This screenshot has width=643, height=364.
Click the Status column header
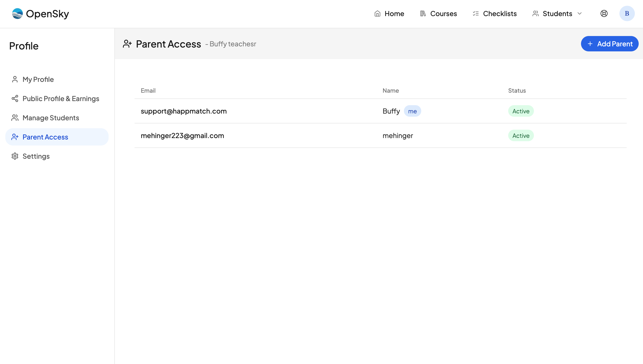point(517,91)
